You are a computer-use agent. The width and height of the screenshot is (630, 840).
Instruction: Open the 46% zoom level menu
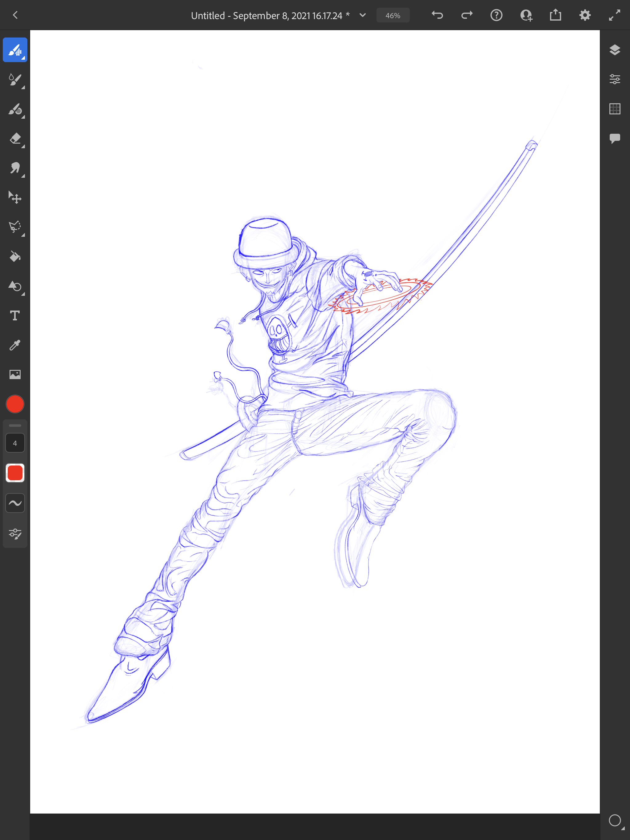click(393, 15)
